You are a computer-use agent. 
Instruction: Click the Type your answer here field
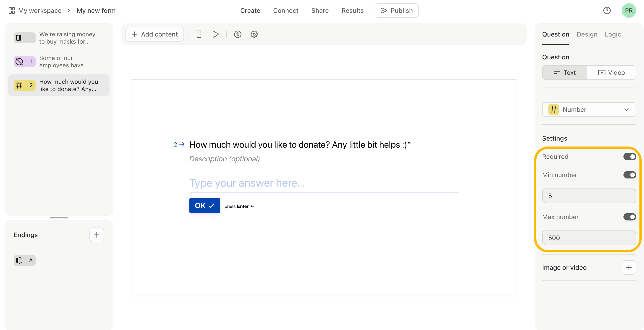(x=324, y=183)
